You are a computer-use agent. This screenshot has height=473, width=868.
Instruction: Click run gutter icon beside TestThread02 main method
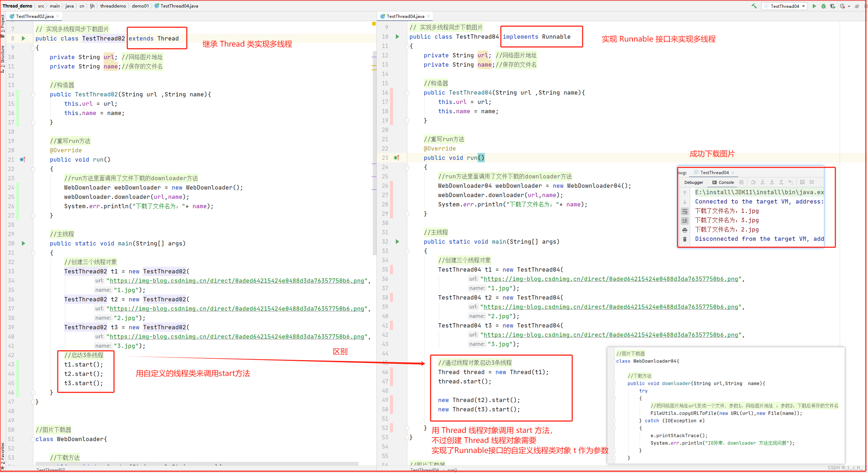(24, 243)
